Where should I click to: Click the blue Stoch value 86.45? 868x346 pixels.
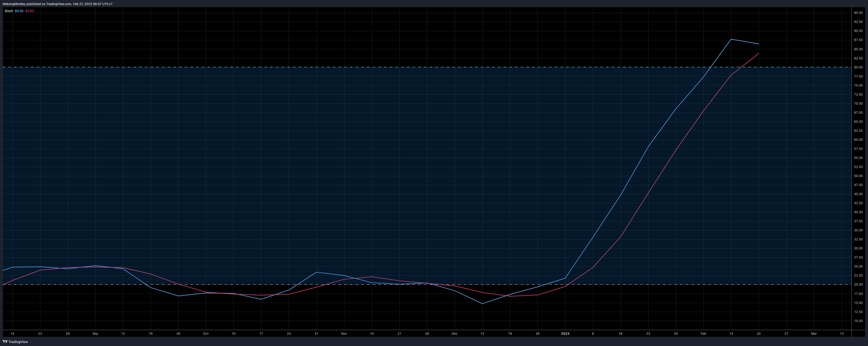19,11
